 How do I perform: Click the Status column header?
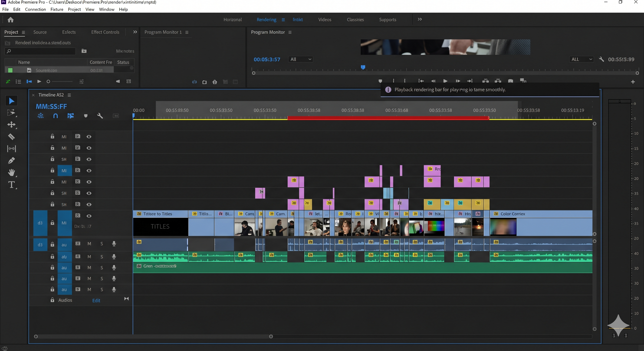[x=123, y=62]
